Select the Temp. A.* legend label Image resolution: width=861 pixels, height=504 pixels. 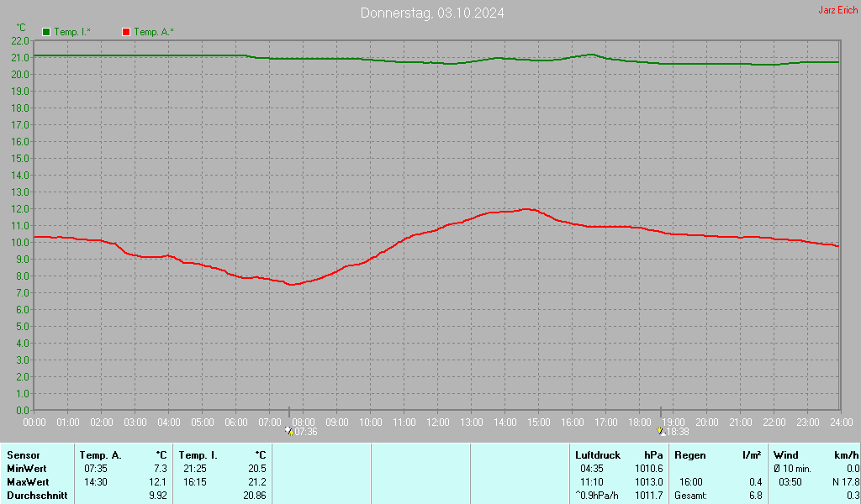154,32
